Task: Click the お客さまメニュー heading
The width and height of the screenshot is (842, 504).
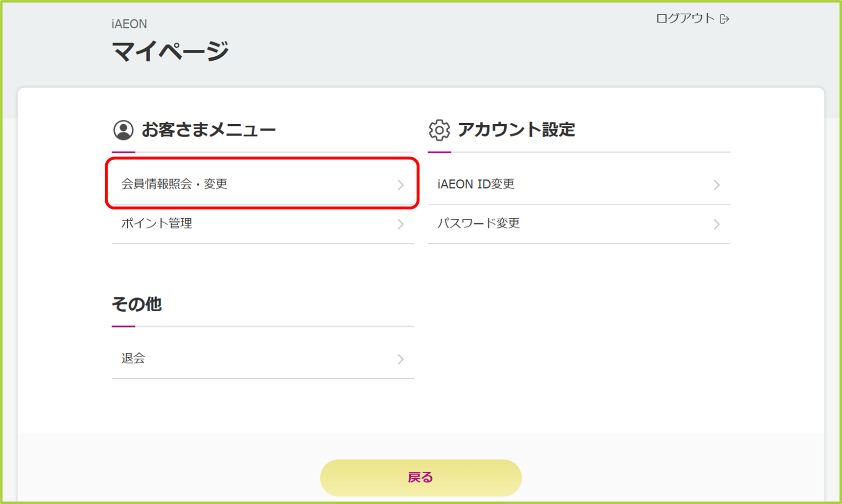Action: point(209,130)
